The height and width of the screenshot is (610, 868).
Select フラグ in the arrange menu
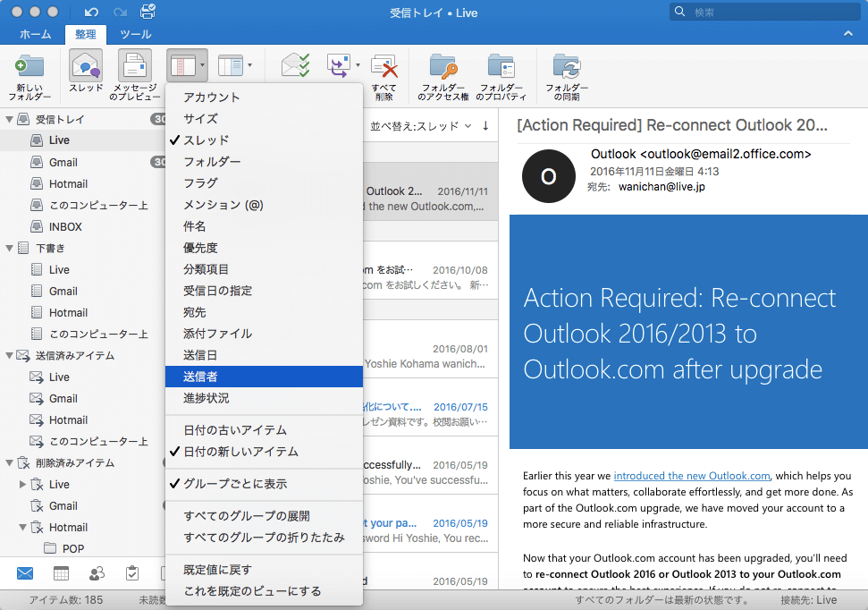point(264,182)
